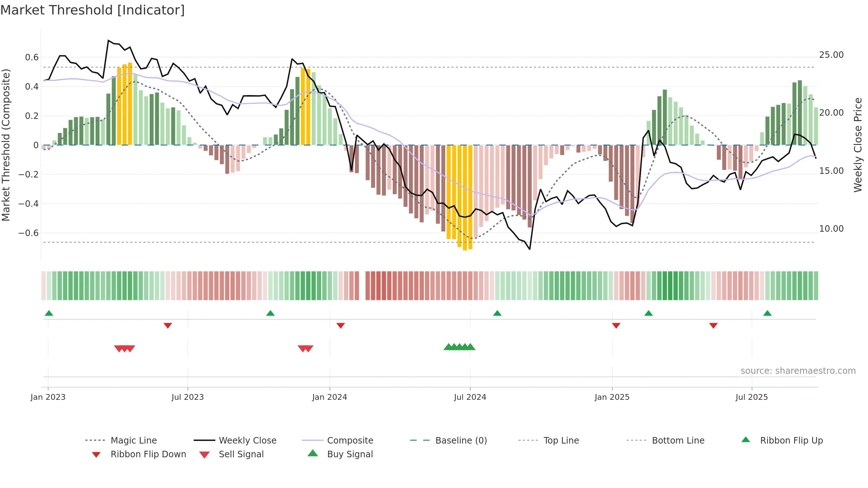Click the Jan 2025 x-axis label

click(x=612, y=397)
